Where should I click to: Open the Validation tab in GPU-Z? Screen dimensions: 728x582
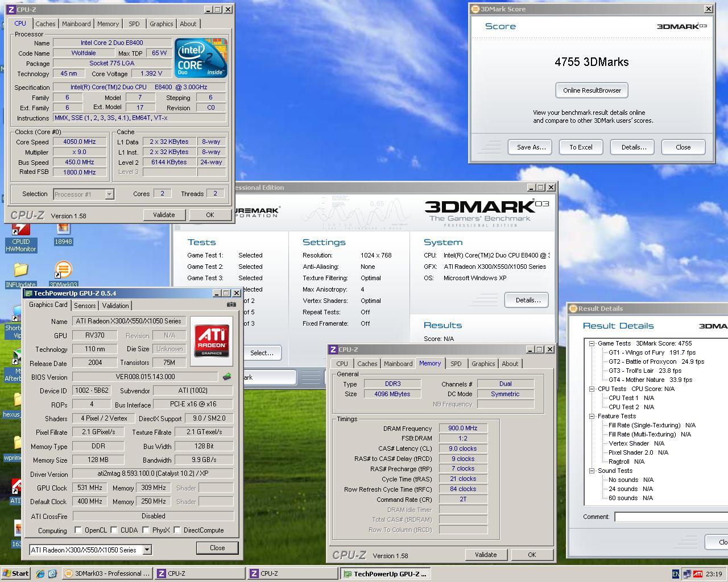115,305
